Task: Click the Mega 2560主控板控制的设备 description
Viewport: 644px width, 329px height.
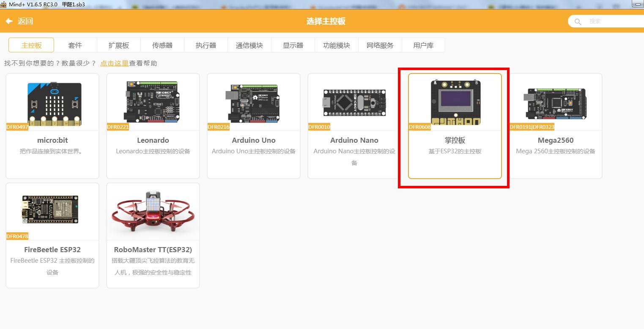Action: coord(556,151)
